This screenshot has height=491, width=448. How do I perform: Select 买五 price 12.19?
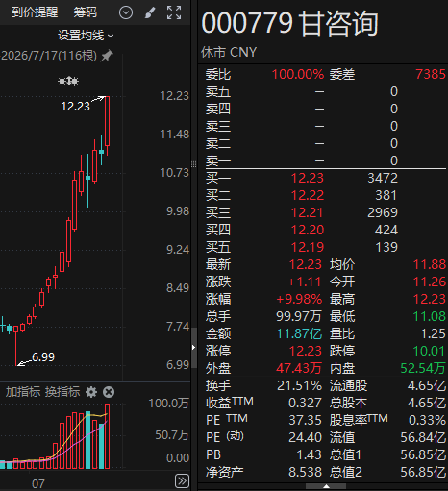coord(308,247)
